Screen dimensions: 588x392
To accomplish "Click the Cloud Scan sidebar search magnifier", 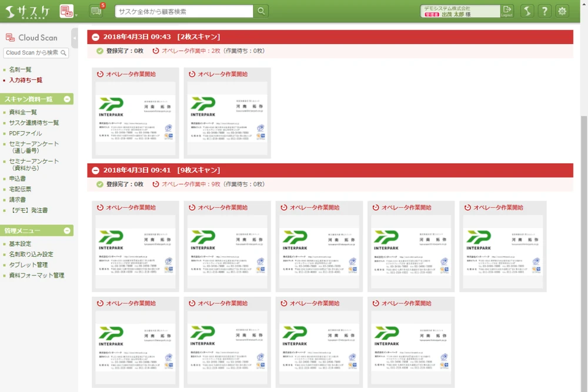I will click(64, 53).
